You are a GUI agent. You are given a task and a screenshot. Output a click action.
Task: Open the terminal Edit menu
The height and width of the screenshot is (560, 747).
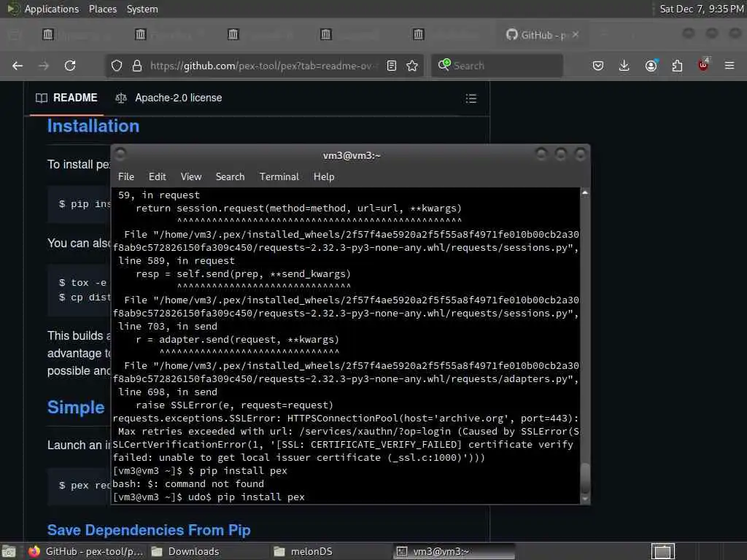(x=158, y=176)
